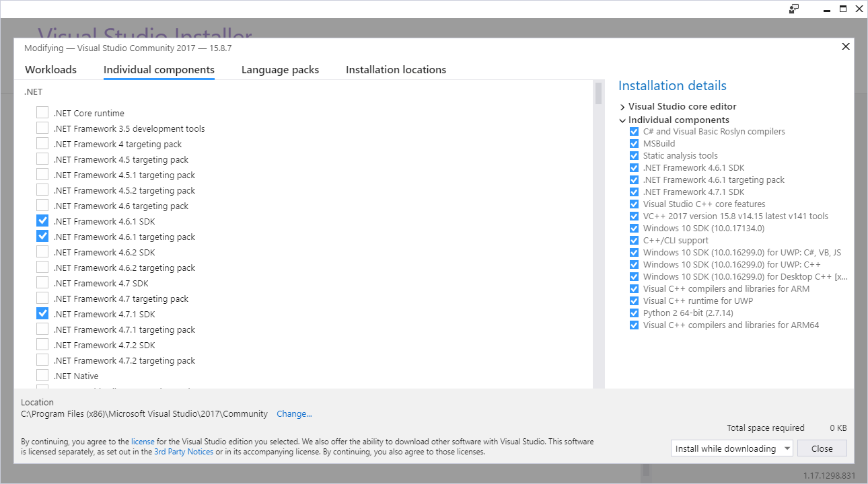The height and width of the screenshot is (484, 868).
Task: Uncheck Python 2 64-bit (2.7.14) component
Action: click(x=634, y=313)
